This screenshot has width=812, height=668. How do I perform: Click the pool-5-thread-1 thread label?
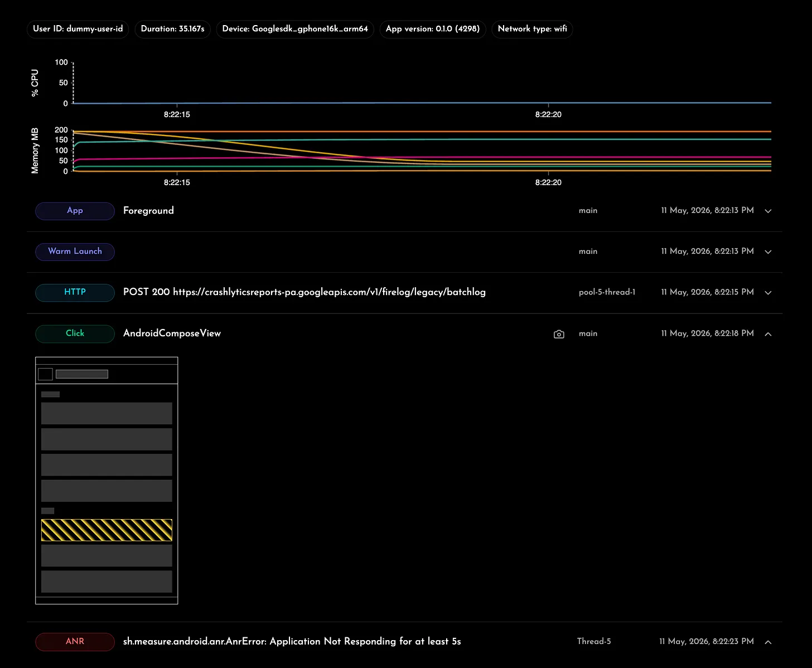(607, 292)
